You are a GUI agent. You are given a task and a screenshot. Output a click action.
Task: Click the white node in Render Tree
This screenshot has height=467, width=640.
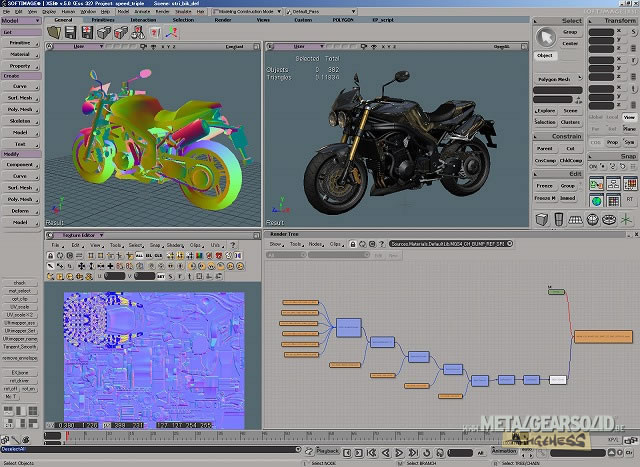pyautogui.click(x=557, y=379)
